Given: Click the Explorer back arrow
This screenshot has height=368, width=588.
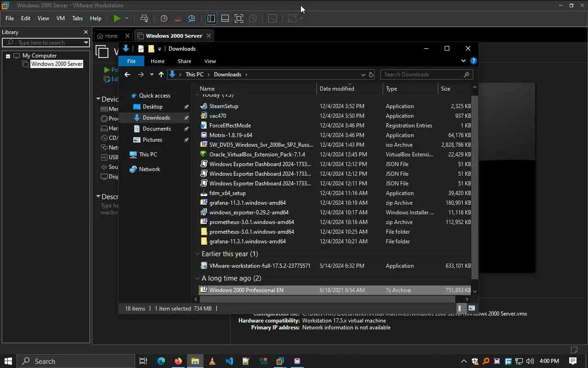Looking at the screenshot, I should (x=127, y=75).
